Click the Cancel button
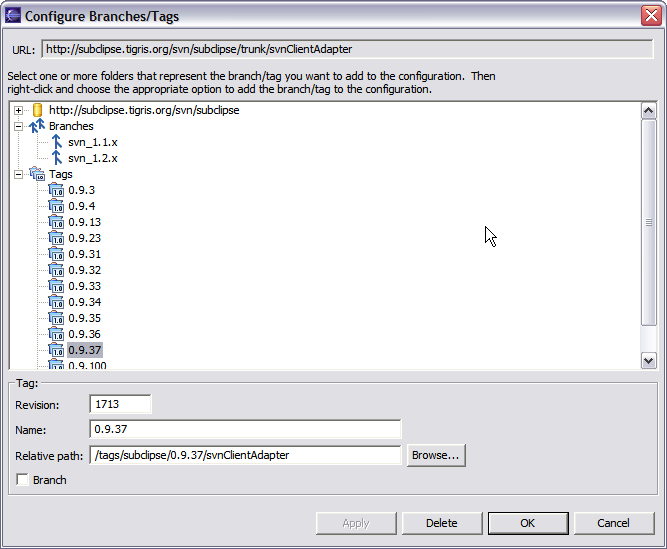 614,523
